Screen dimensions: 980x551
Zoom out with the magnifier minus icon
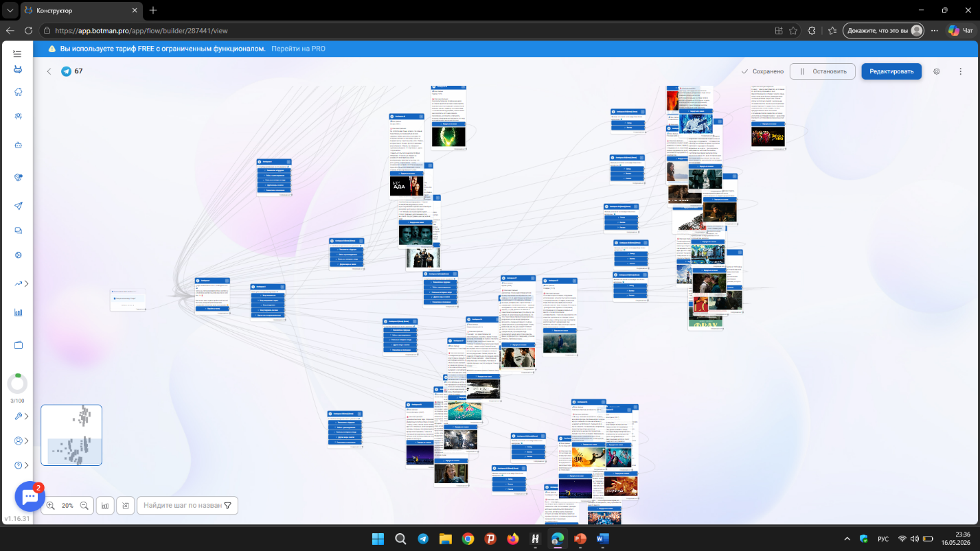84,506
